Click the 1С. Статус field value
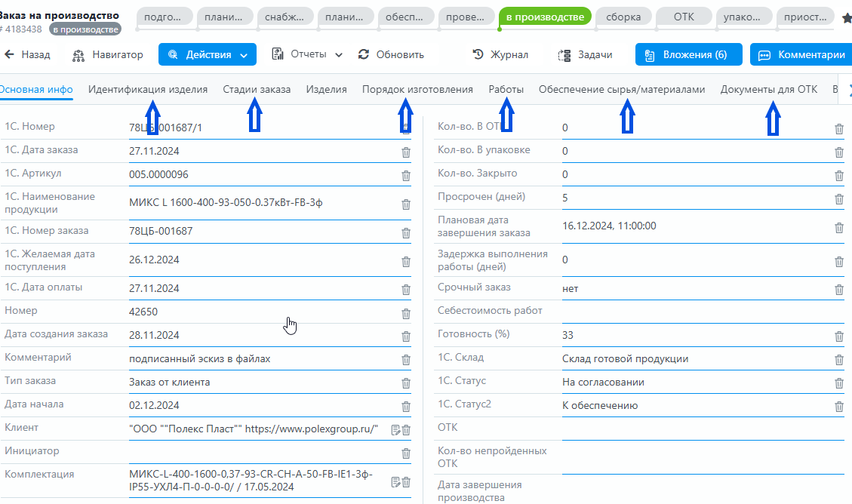This screenshot has height=504, width=852. click(603, 383)
